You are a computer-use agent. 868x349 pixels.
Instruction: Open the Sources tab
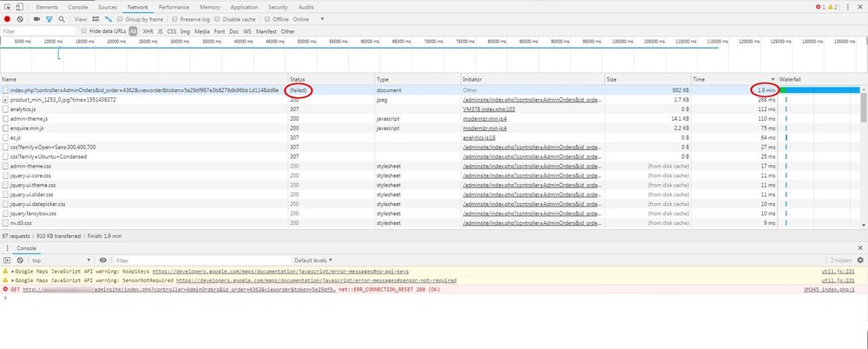[x=108, y=7]
